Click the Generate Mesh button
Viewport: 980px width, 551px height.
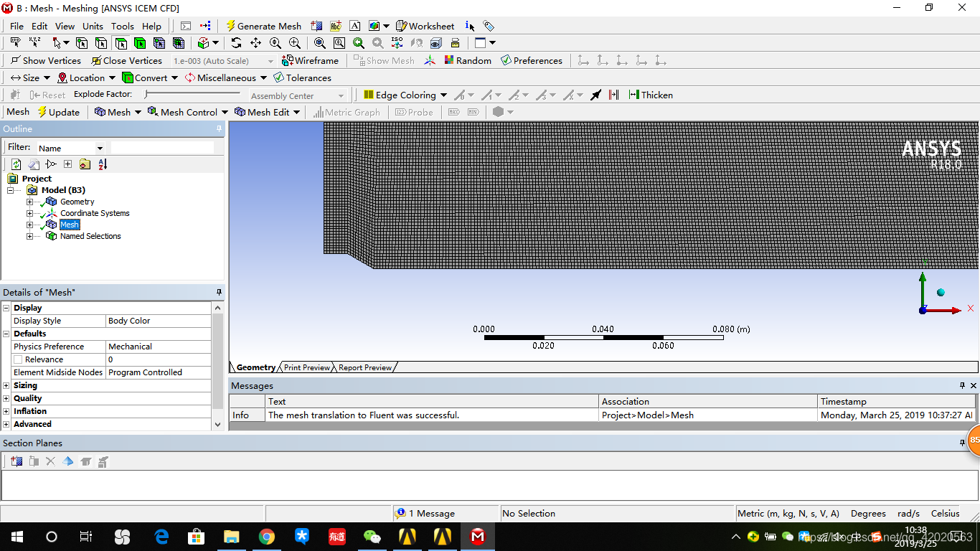pyautogui.click(x=264, y=26)
